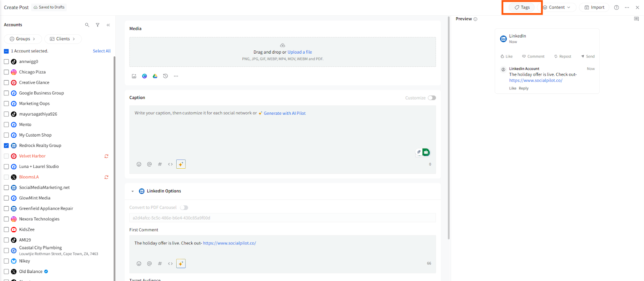Click the Upload a file link
Viewport: 644px width, 281px height.
[300, 52]
